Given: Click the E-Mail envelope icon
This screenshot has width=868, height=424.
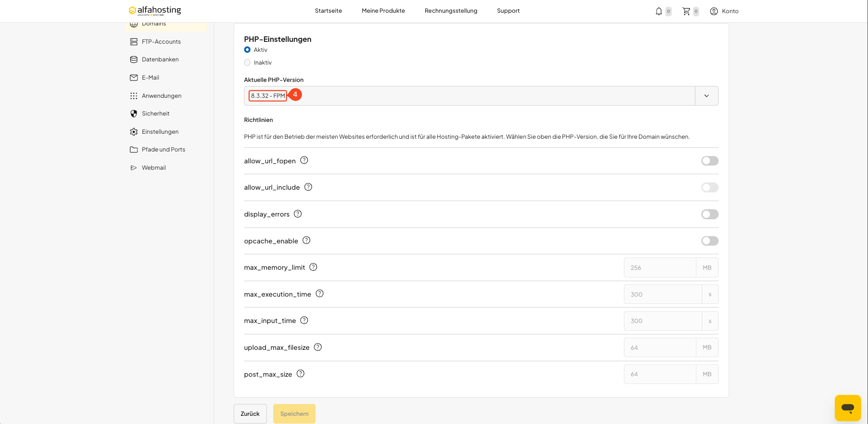Looking at the screenshot, I should 133,77.
